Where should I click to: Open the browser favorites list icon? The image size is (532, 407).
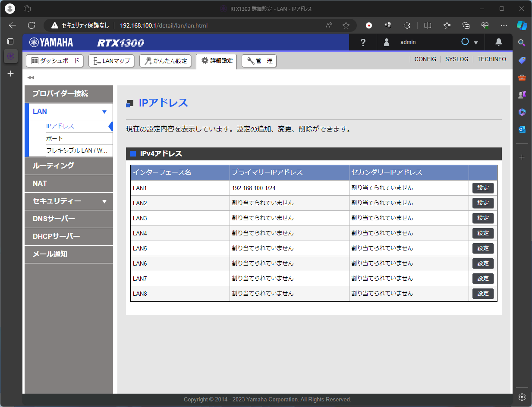(447, 25)
